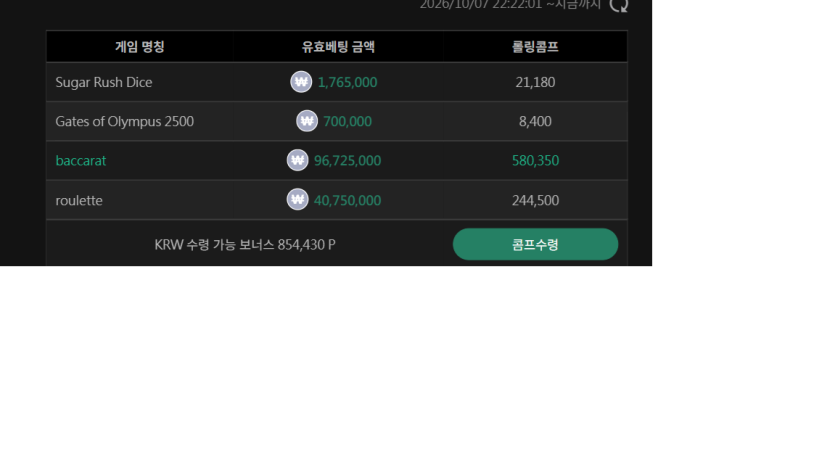Viewport: 835px width, 470px height.
Task: Click the 244,500 roulette rolling comp value
Action: (535, 201)
